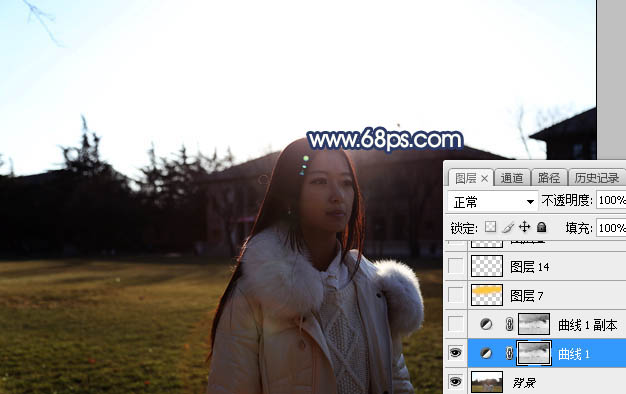Show the 图层 7 layer visibility box
This screenshot has width=626, height=394.
click(x=456, y=295)
